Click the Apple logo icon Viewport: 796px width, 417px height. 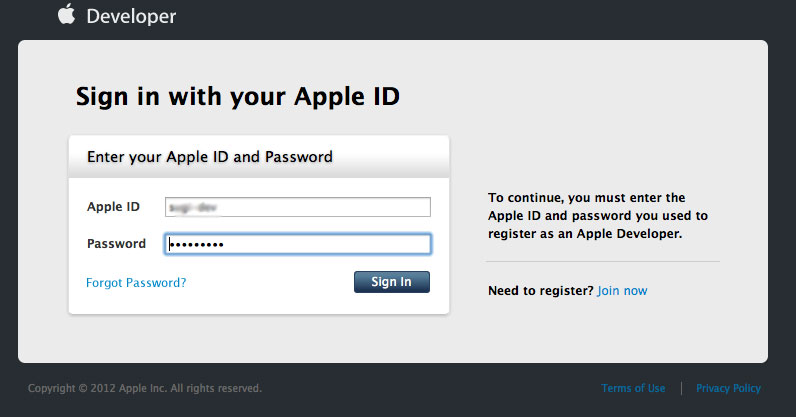click(66, 14)
